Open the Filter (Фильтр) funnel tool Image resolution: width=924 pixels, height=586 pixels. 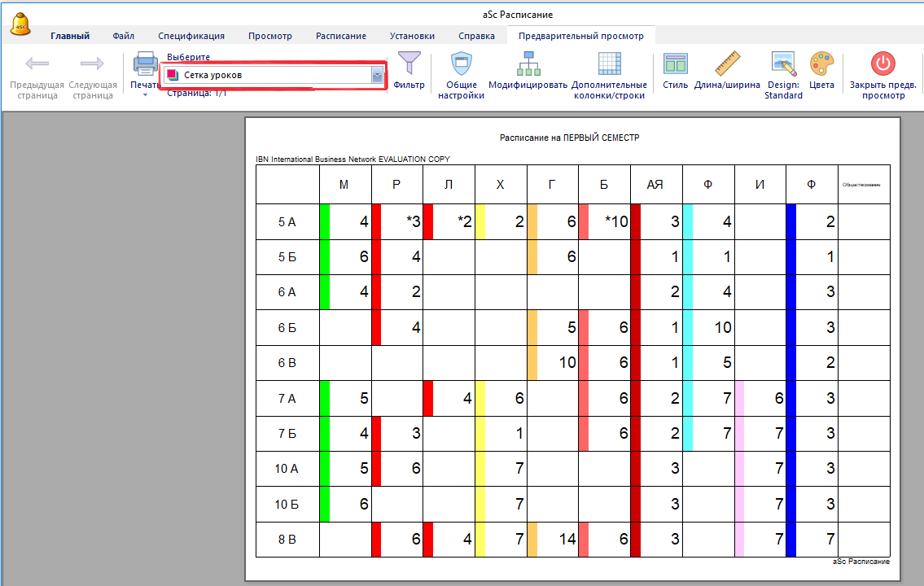pyautogui.click(x=409, y=64)
